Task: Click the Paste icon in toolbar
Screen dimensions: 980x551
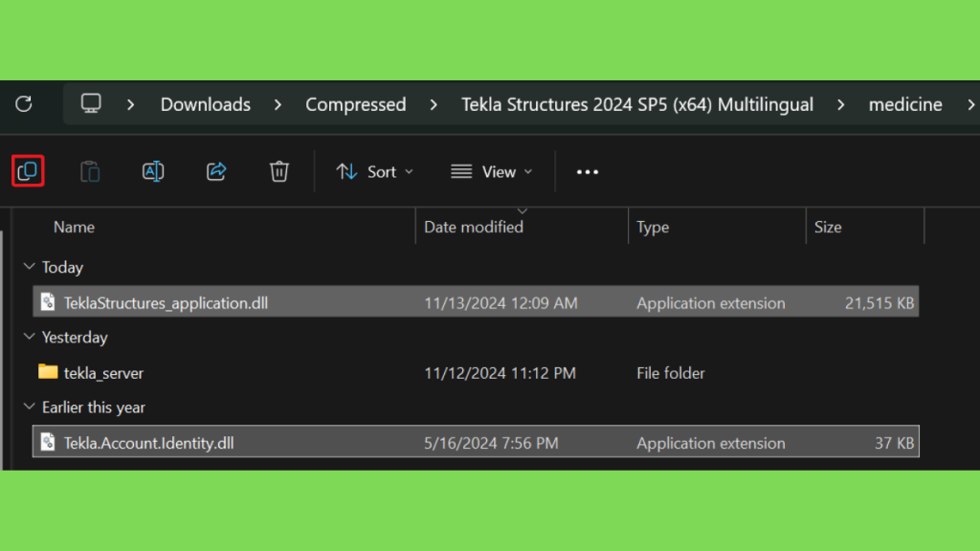Action: coord(90,171)
